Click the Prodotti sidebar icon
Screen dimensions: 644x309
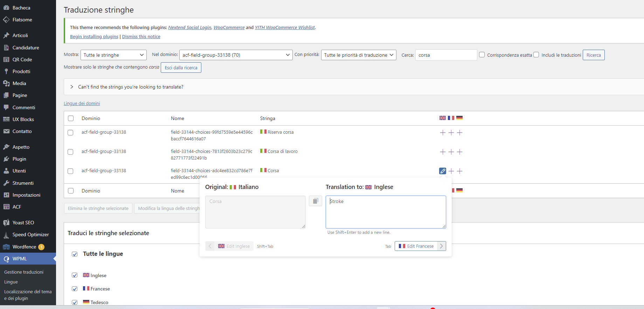click(6, 71)
